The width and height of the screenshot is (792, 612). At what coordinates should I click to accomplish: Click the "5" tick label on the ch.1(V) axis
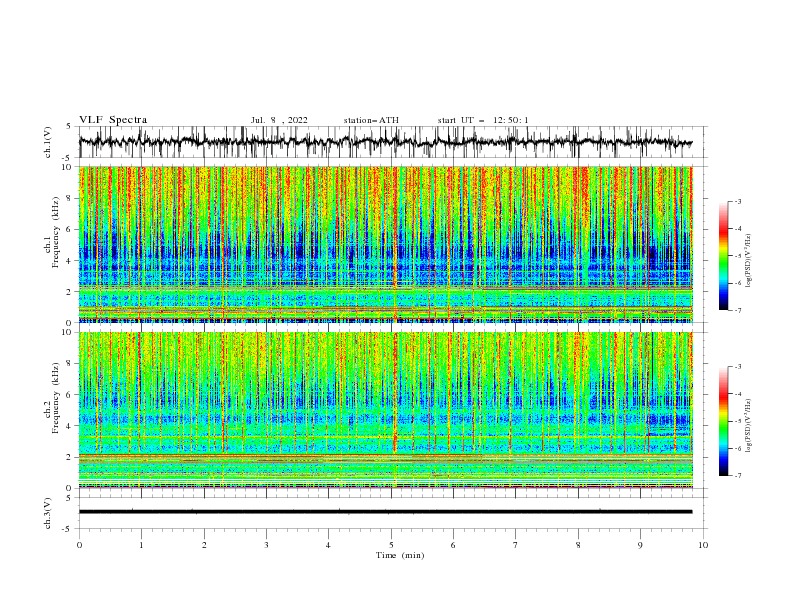[69, 126]
